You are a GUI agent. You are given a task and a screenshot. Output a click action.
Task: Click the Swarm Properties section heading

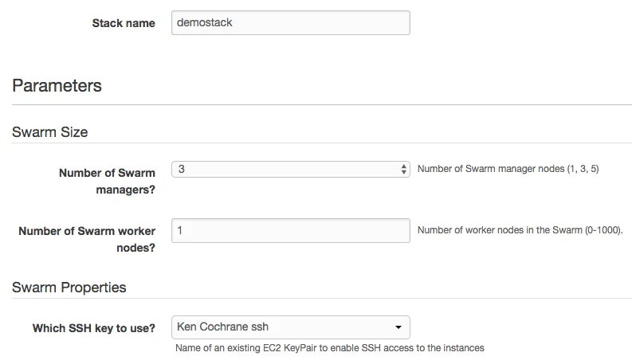pyautogui.click(x=69, y=288)
